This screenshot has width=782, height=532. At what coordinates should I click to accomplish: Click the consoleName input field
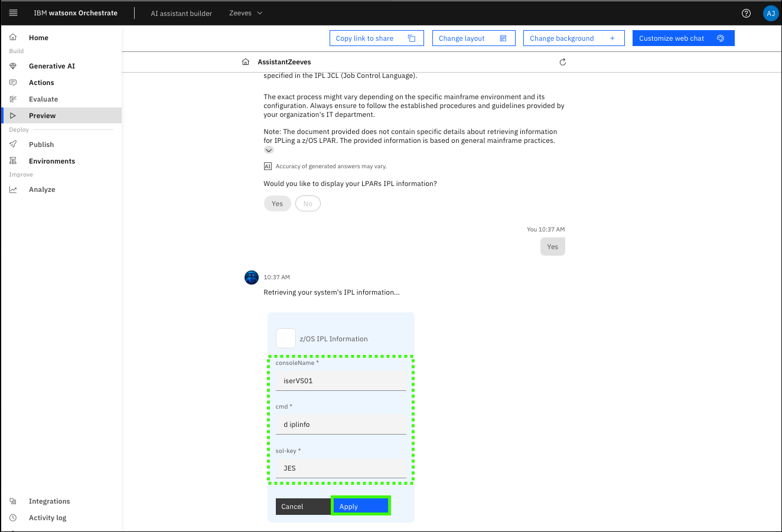click(x=341, y=381)
